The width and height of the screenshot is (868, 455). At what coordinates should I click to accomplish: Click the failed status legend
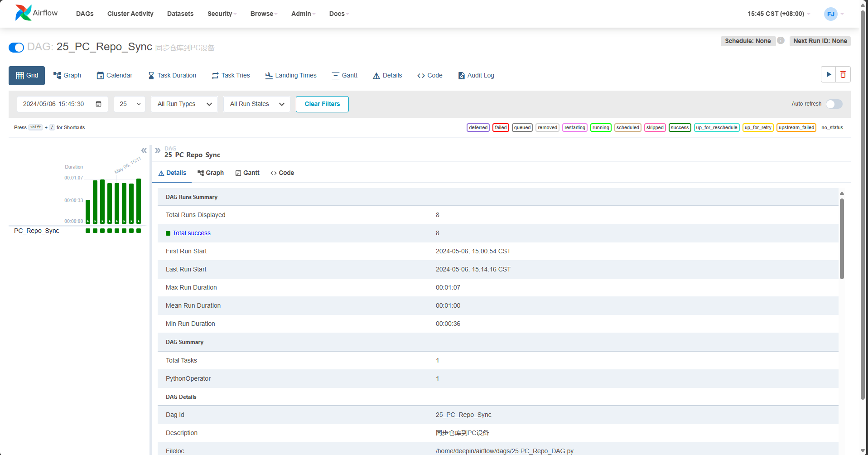(x=501, y=127)
